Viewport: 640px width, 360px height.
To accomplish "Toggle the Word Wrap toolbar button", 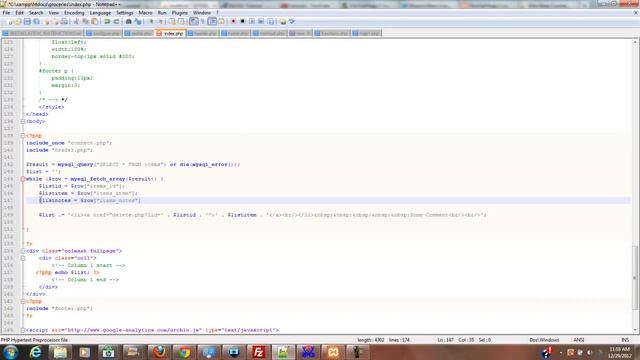I will [x=194, y=21].
